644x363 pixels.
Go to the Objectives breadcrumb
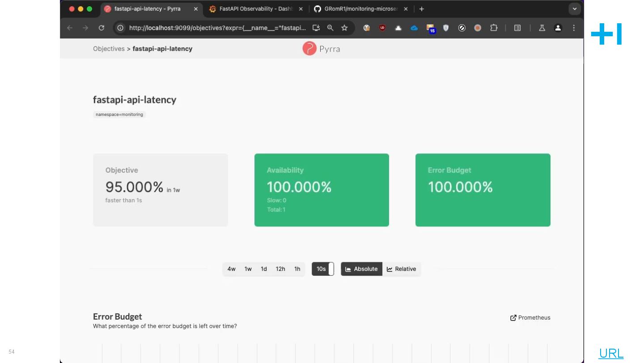coord(109,49)
